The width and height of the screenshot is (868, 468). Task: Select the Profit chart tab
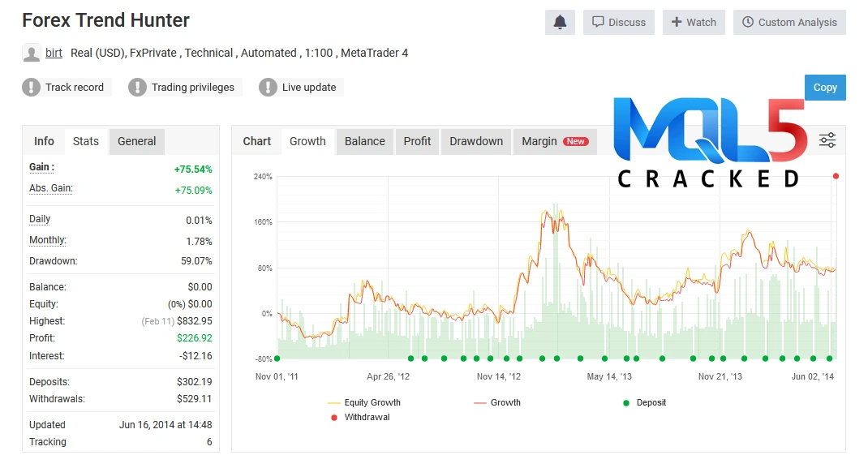tap(418, 141)
